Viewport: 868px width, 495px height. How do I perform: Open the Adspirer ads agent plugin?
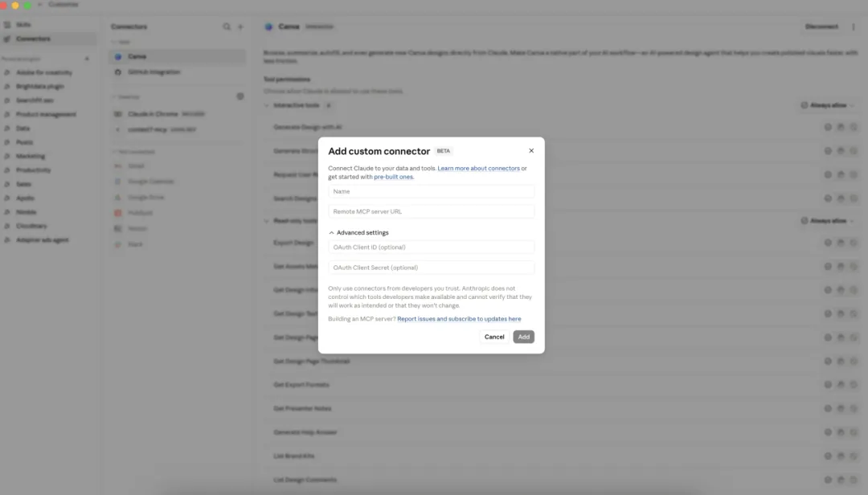click(x=42, y=239)
